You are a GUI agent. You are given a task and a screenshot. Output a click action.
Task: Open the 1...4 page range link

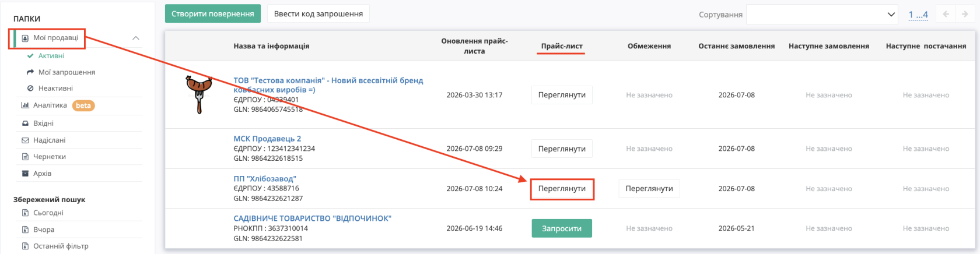[918, 15]
